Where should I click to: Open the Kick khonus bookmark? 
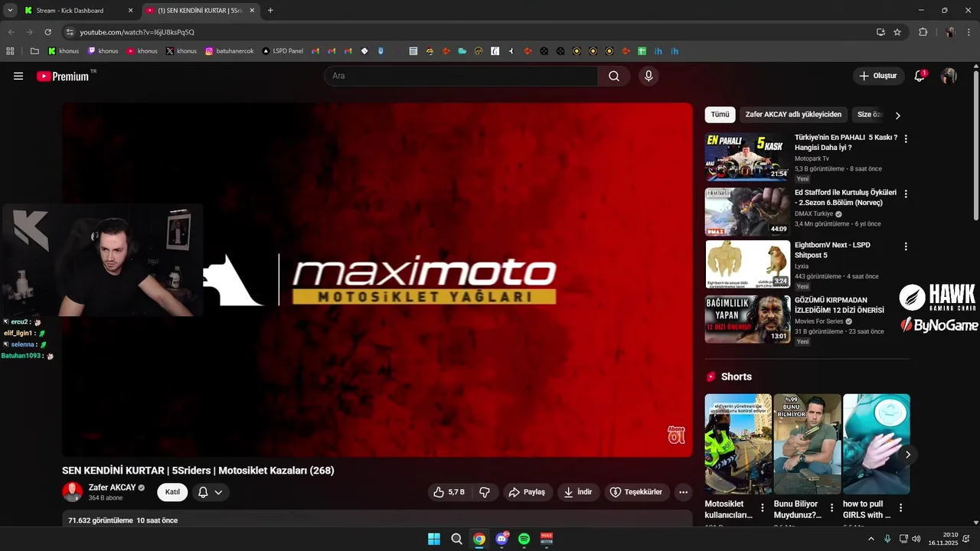click(x=64, y=51)
